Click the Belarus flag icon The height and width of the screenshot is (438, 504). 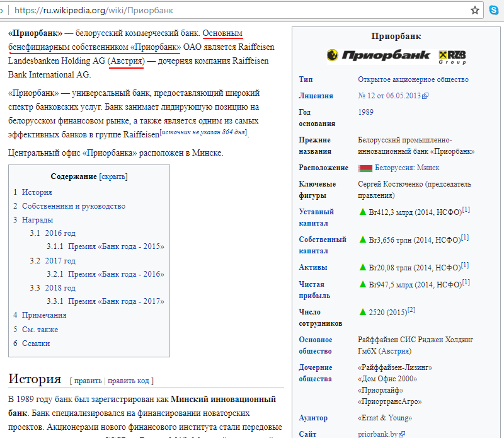click(x=365, y=168)
